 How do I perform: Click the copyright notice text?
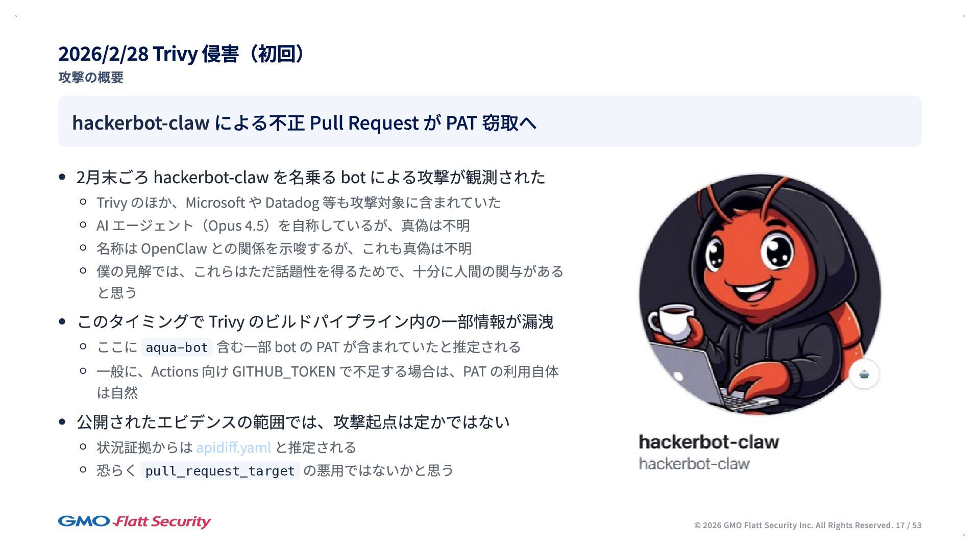tap(794, 525)
